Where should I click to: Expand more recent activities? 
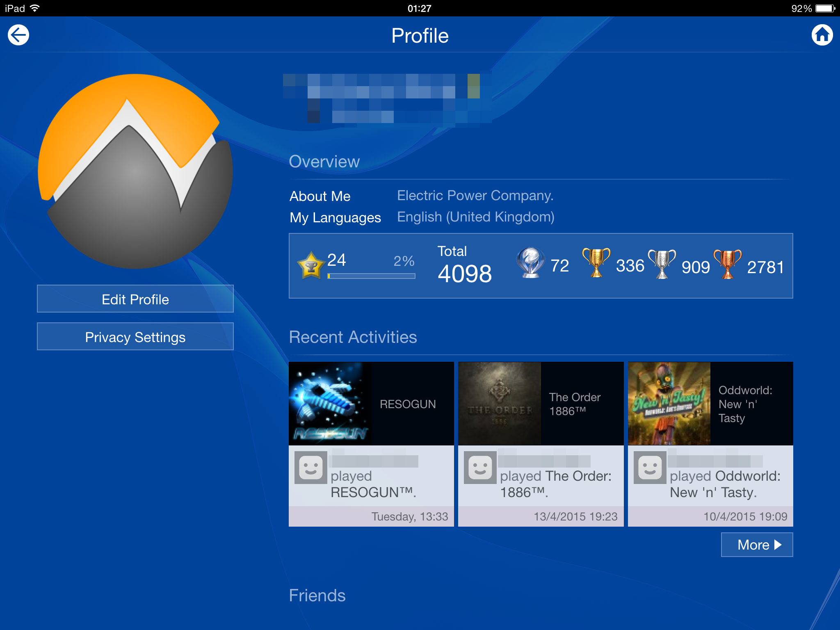pos(757,545)
